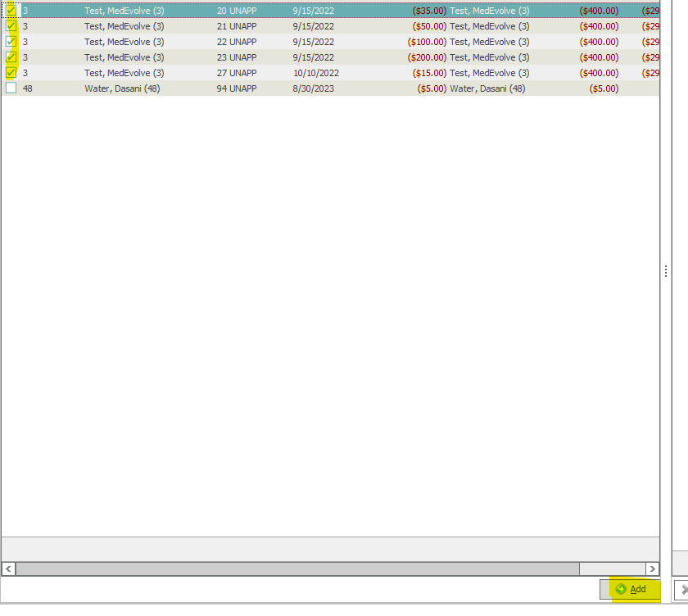Click the ($200.00) amount cell

click(x=426, y=57)
